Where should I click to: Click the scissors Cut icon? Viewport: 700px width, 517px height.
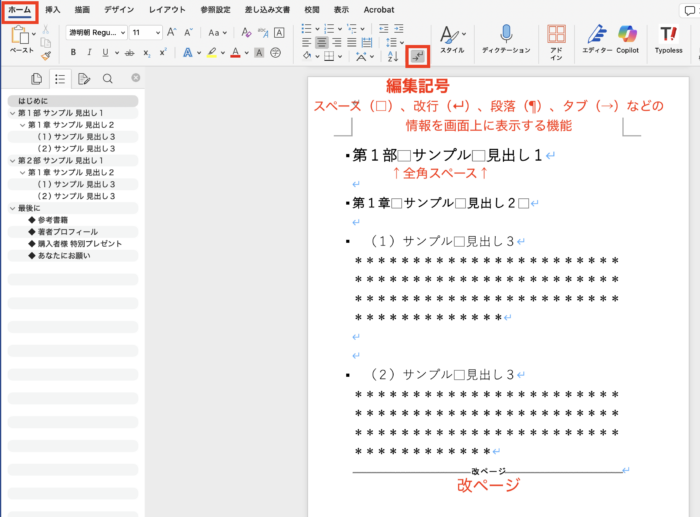[x=46, y=30]
